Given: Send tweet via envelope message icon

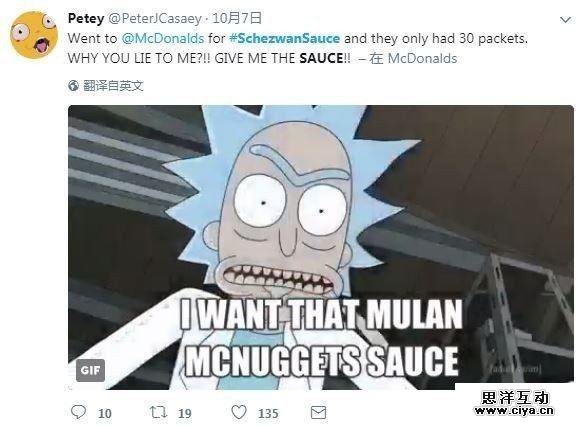Looking at the screenshot, I should tap(318, 413).
